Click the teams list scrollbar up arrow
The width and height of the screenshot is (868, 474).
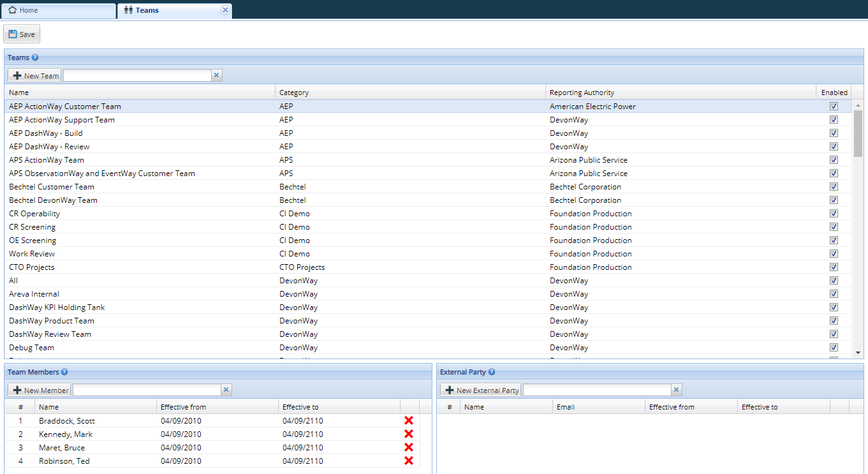point(858,105)
